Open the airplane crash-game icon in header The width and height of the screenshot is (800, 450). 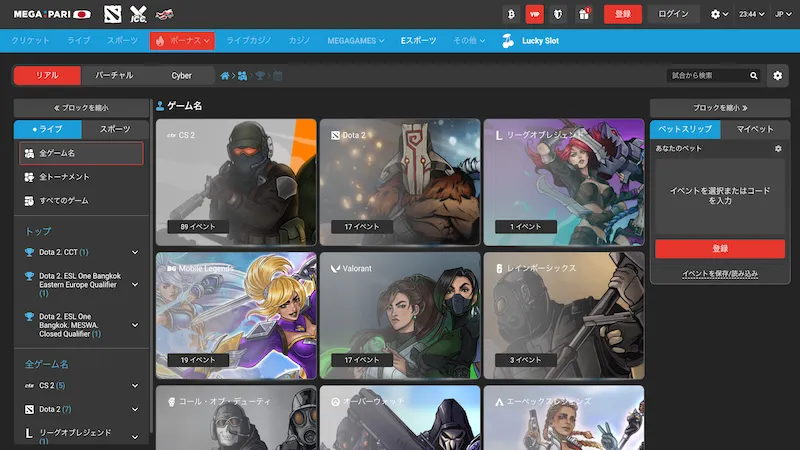coord(164,14)
